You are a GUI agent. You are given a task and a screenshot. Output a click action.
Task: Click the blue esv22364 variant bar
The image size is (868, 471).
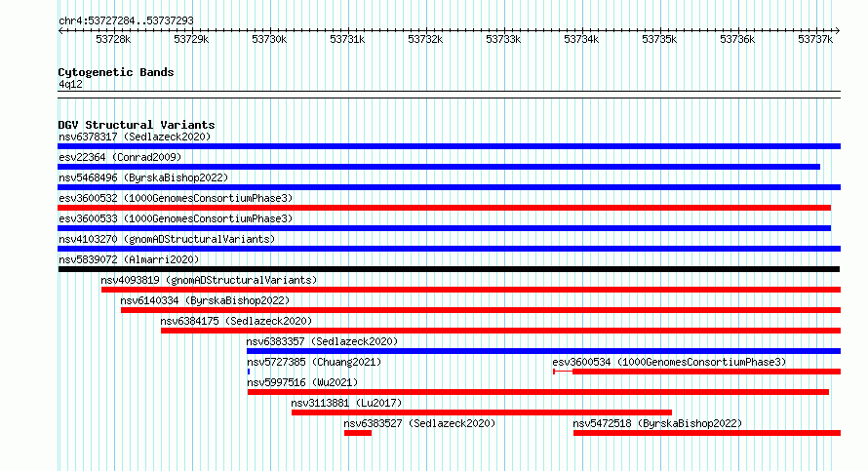tap(439, 167)
